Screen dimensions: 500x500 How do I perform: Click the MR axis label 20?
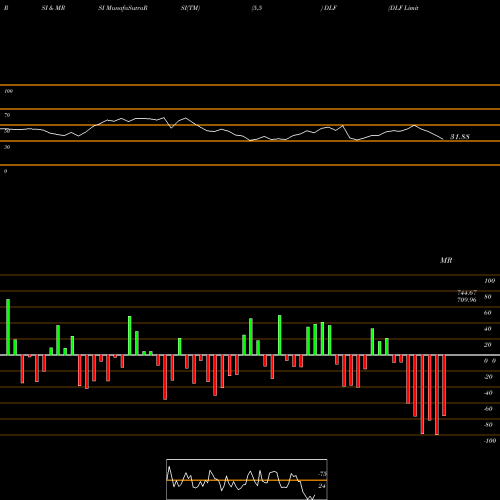(x=488, y=345)
